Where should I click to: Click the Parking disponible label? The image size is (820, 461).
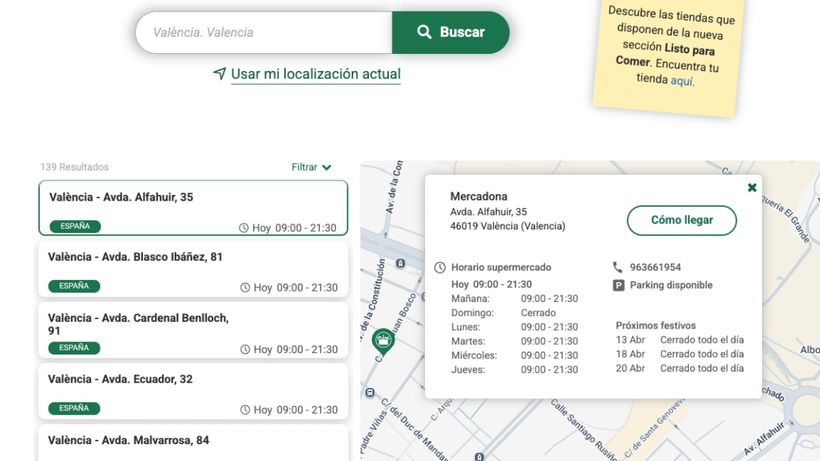[671, 285]
